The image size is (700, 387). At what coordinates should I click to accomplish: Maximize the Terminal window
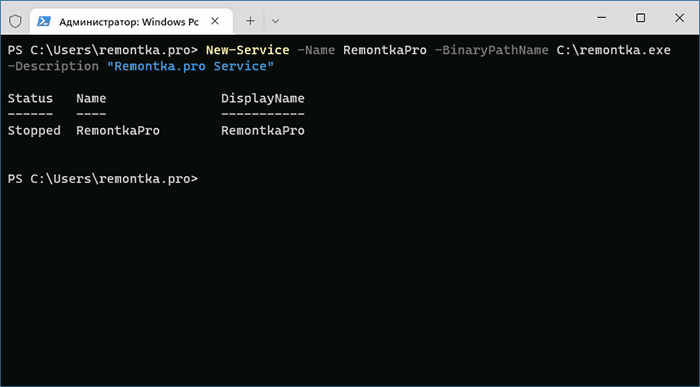(640, 18)
